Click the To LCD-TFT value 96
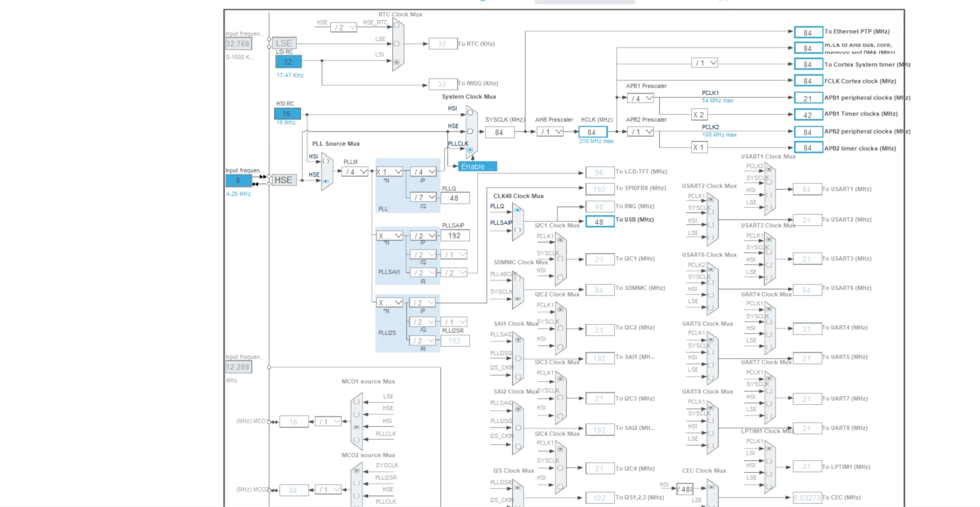The image size is (980, 507). point(600,172)
